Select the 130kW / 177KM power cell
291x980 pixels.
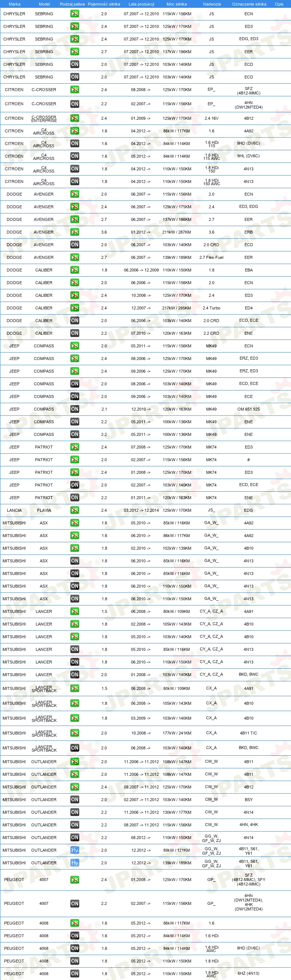click(x=177, y=812)
